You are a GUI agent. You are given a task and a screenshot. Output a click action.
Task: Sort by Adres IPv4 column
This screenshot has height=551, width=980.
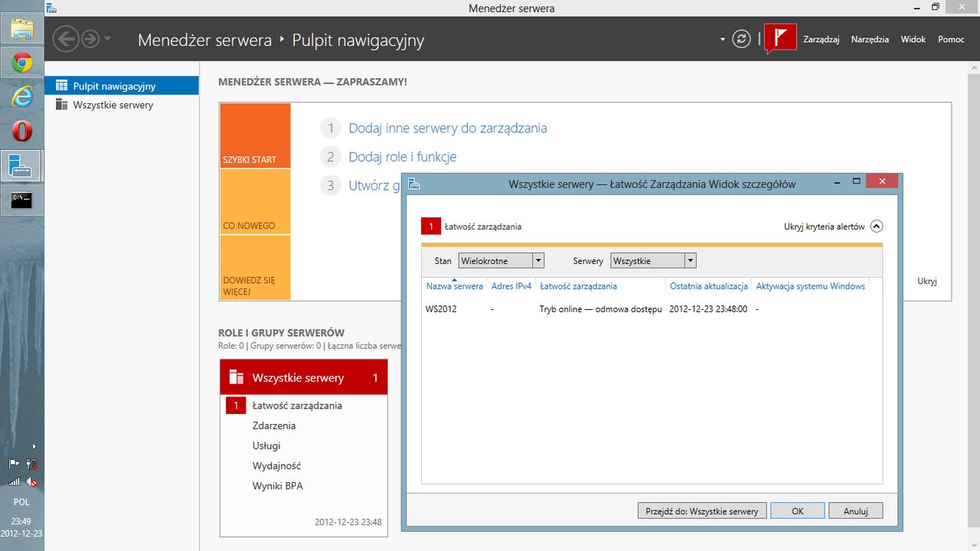pyautogui.click(x=511, y=286)
